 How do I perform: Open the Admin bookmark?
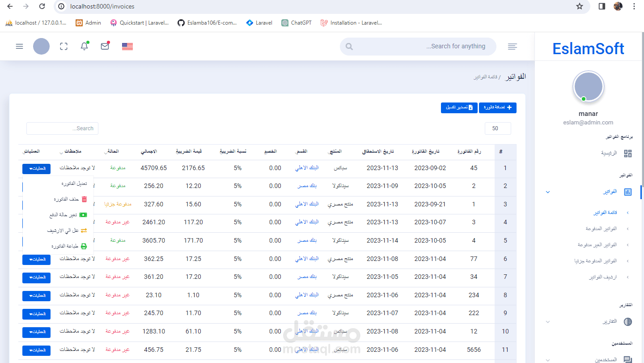[88, 23]
